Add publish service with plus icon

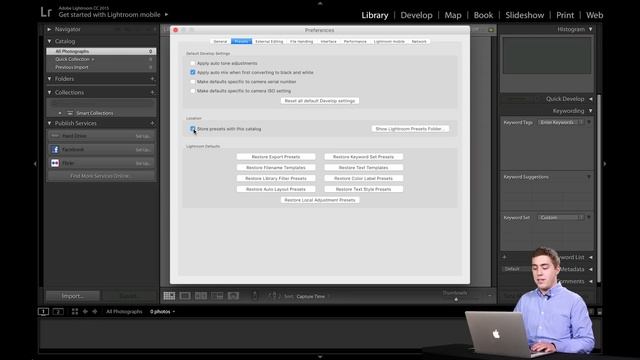(152, 123)
